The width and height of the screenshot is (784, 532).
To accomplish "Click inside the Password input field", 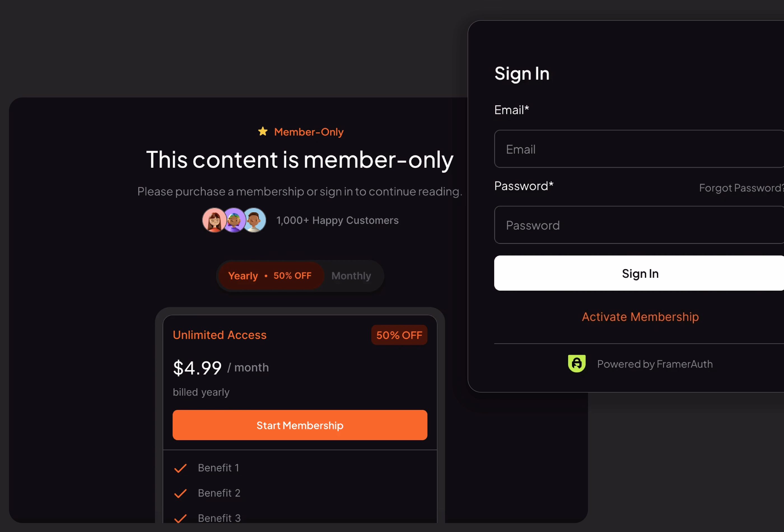I will (639, 225).
